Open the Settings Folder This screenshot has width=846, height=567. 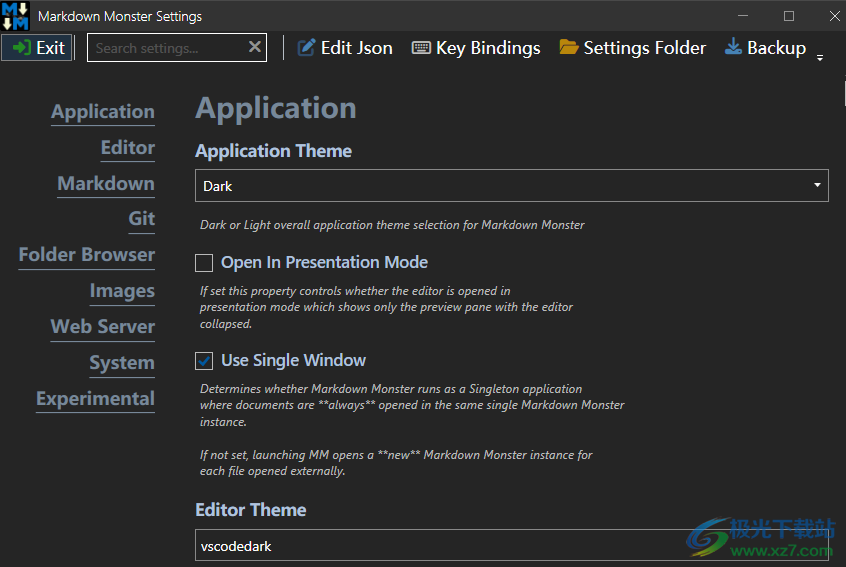tap(632, 48)
